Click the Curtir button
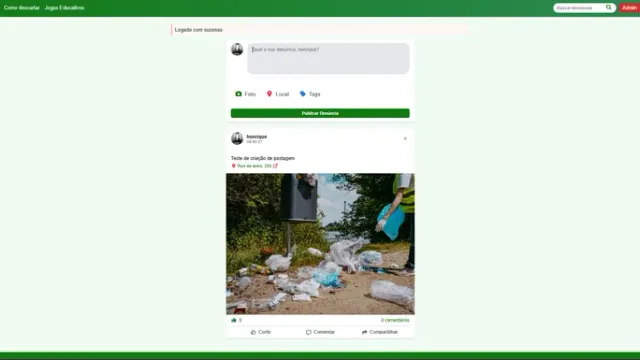The width and height of the screenshot is (640, 360). pos(261,332)
